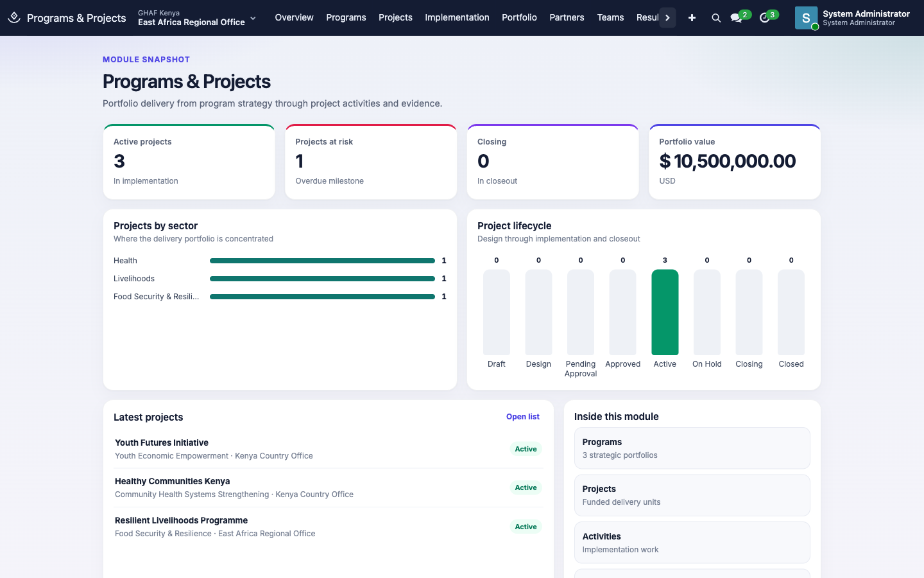Open the conversations chat bubble icon
Viewport: 924px width, 578px height.
(x=736, y=18)
